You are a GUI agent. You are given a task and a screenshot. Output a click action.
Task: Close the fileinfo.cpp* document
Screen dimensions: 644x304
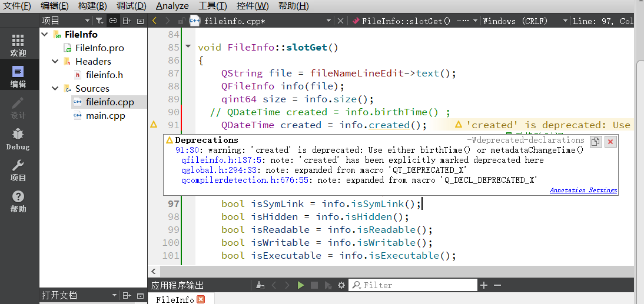tap(340, 21)
